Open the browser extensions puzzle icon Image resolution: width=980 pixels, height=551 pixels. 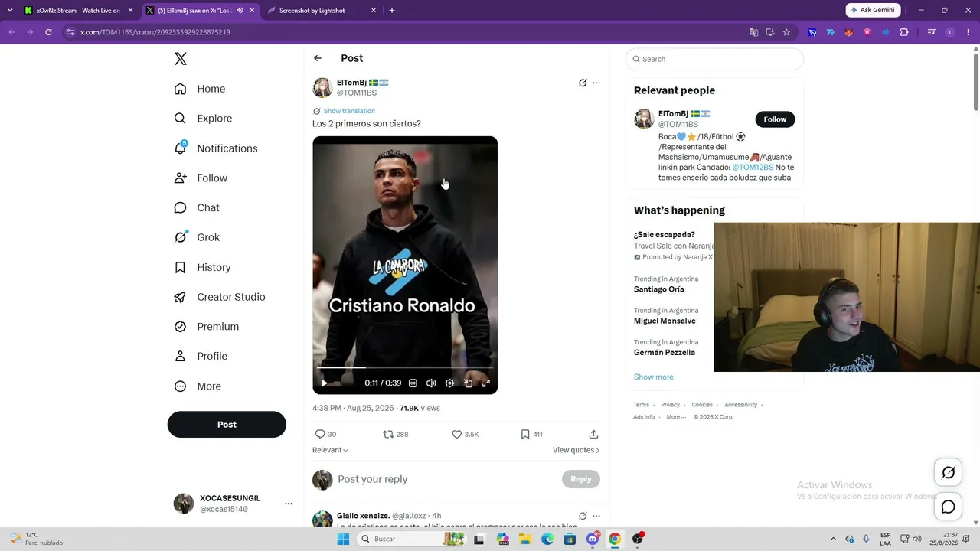(x=904, y=32)
